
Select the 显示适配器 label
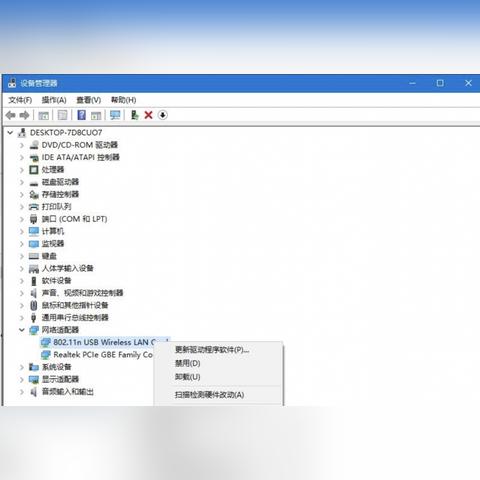coord(60,379)
